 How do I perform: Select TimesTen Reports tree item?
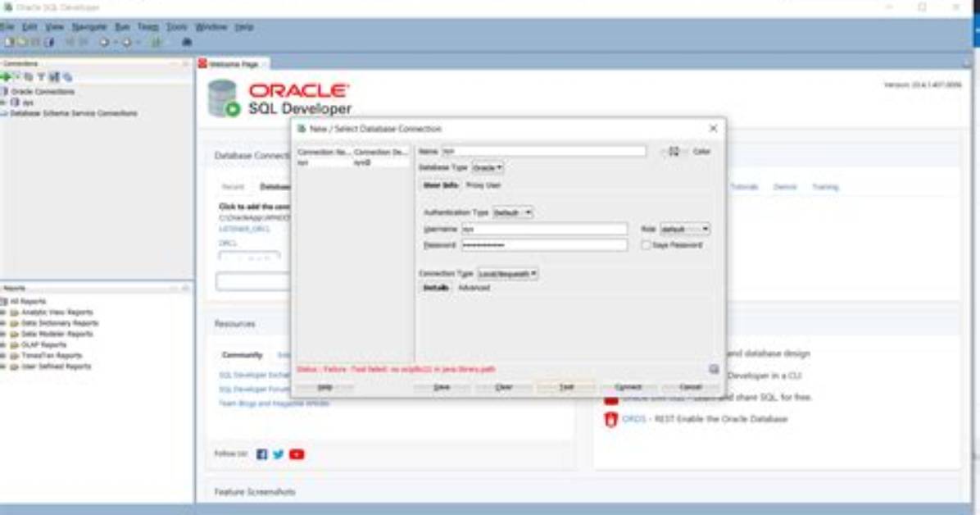click(x=52, y=355)
